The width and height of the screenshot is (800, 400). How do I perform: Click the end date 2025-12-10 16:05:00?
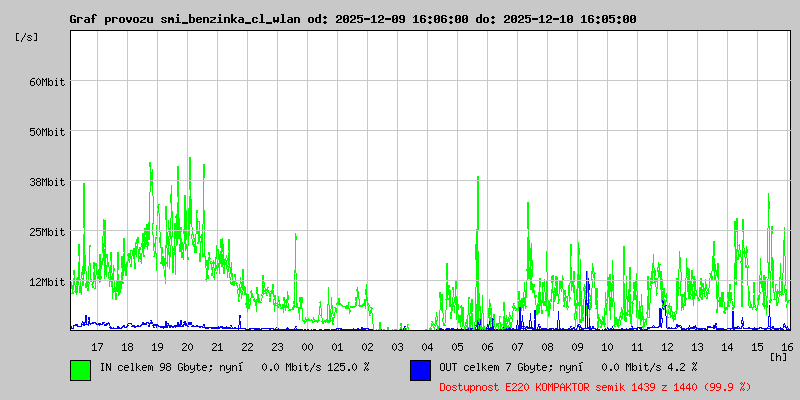point(569,19)
